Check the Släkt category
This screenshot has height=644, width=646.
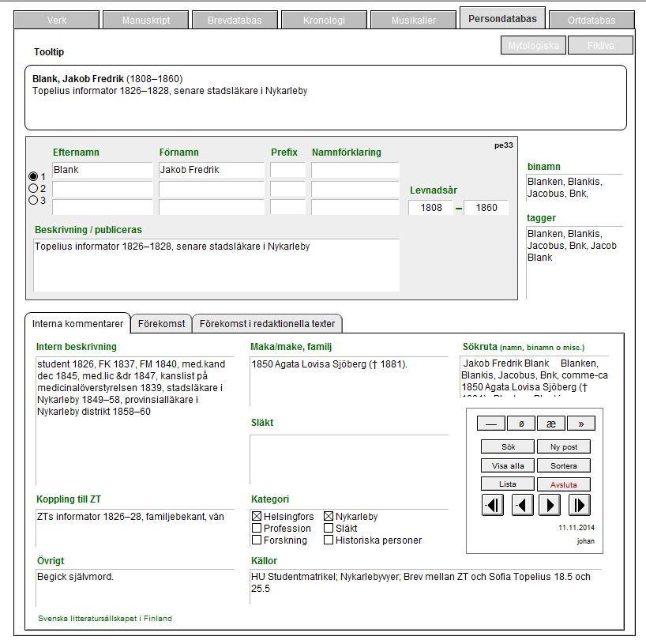point(329,528)
